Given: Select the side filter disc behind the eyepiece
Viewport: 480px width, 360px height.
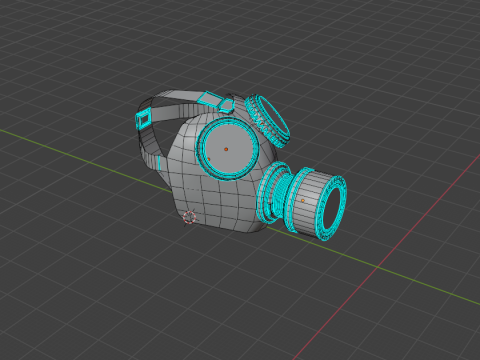Looking at the screenshot, I should tap(268, 121).
